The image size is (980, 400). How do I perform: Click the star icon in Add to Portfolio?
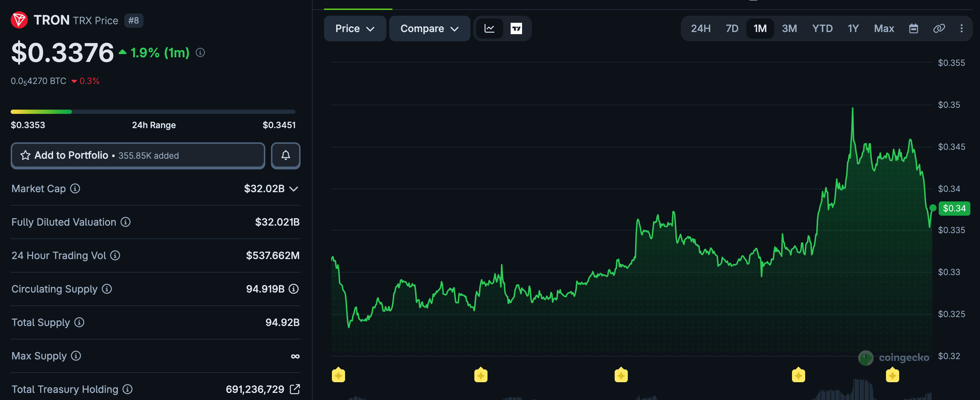(x=26, y=155)
